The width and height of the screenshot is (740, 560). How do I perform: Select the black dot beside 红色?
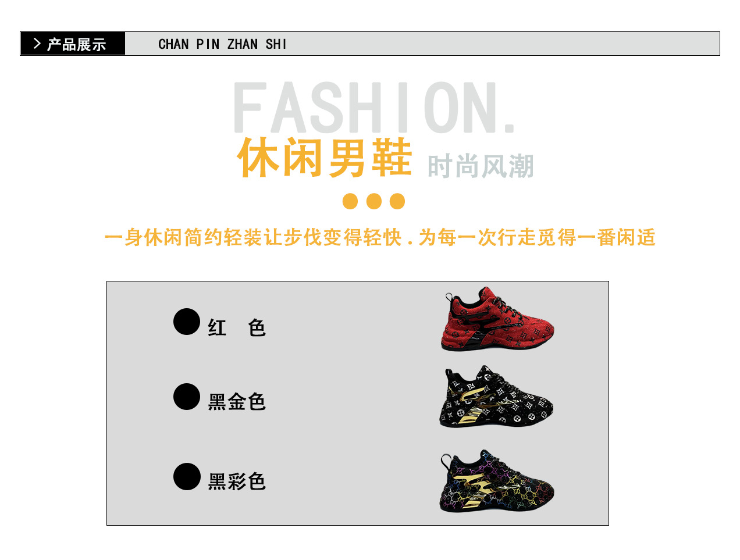(x=187, y=322)
